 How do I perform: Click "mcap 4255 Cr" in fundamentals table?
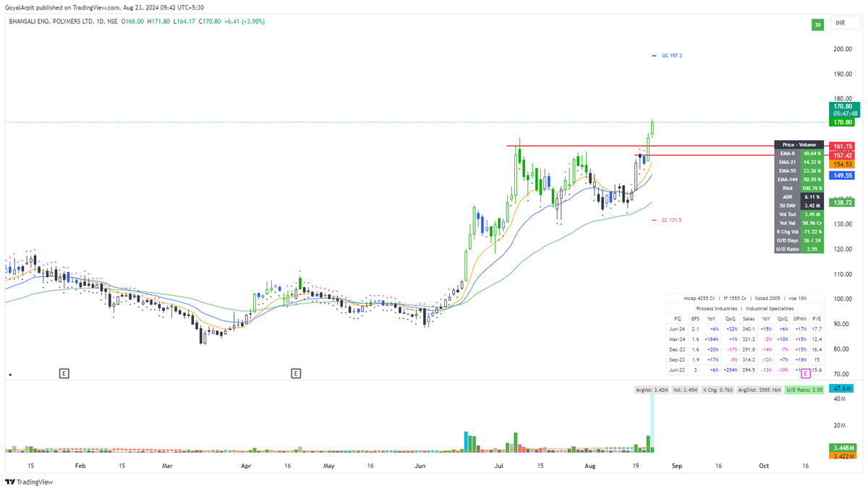699,298
